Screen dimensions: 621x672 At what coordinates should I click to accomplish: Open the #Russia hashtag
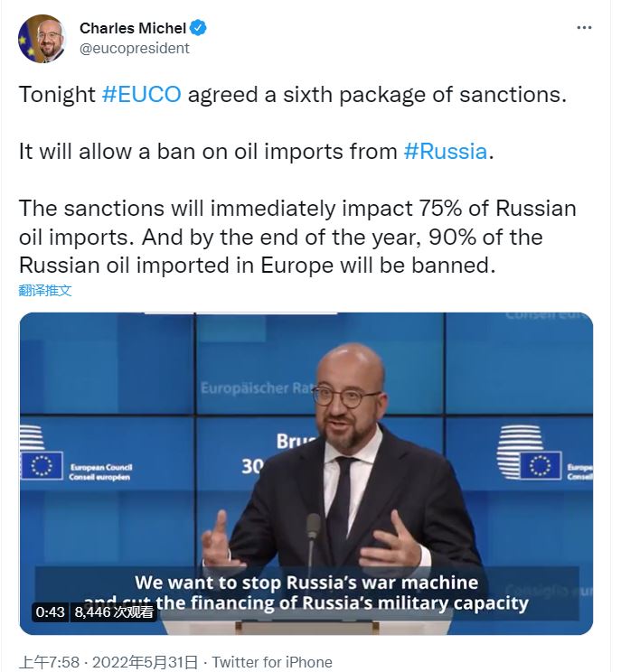point(446,151)
